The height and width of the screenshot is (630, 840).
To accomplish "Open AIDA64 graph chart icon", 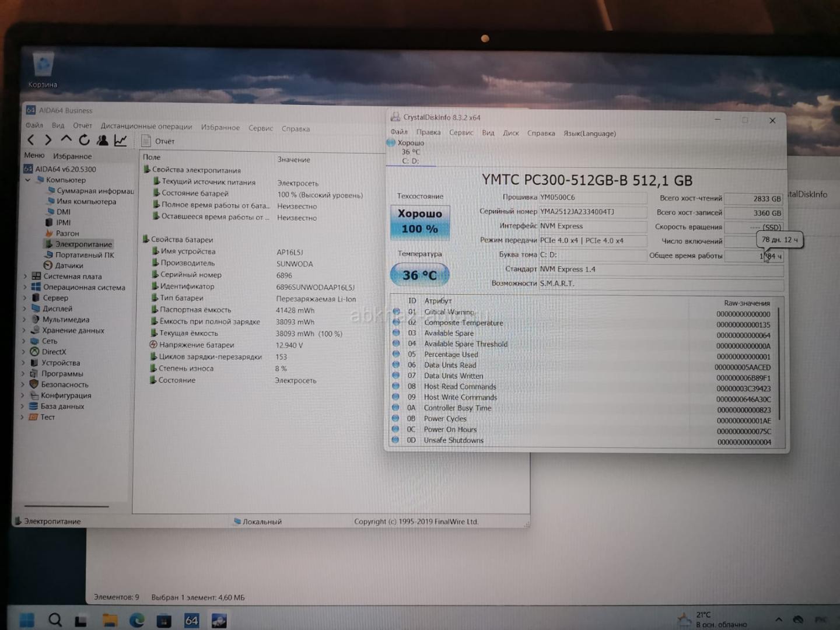I will click(121, 140).
